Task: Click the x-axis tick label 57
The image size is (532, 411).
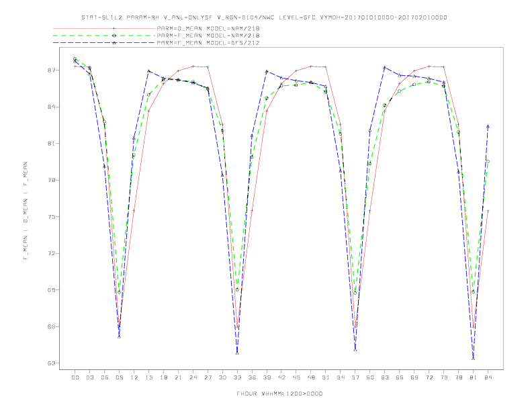Action: tap(355, 377)
